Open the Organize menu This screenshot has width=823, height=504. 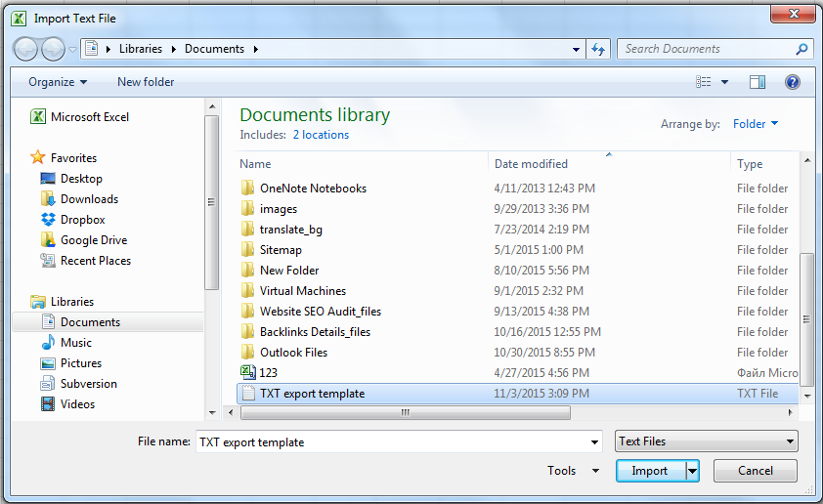point(58,82)
